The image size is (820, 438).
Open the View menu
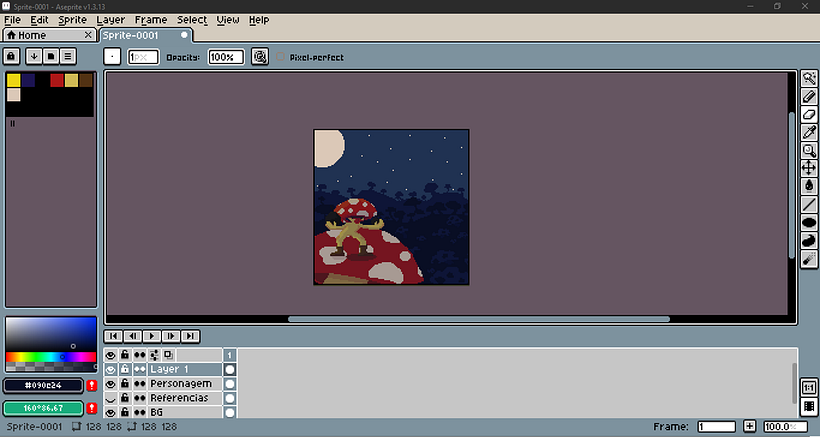coord(228,20)
